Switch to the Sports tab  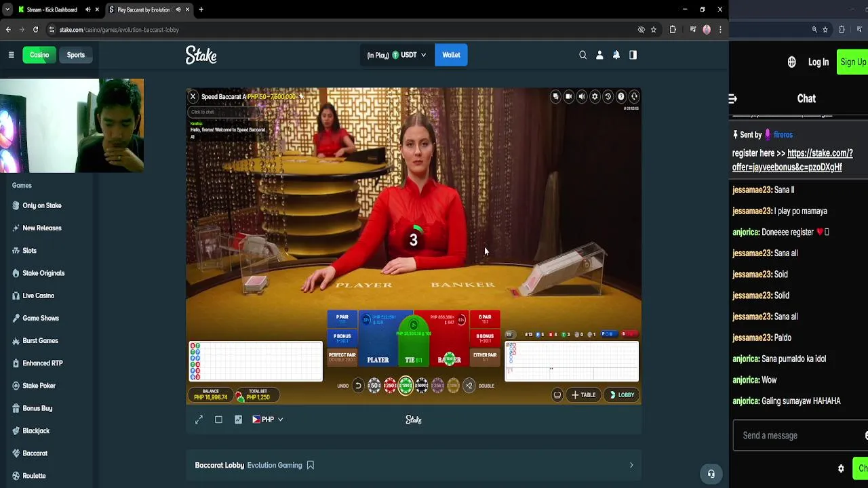pos(76,55)
